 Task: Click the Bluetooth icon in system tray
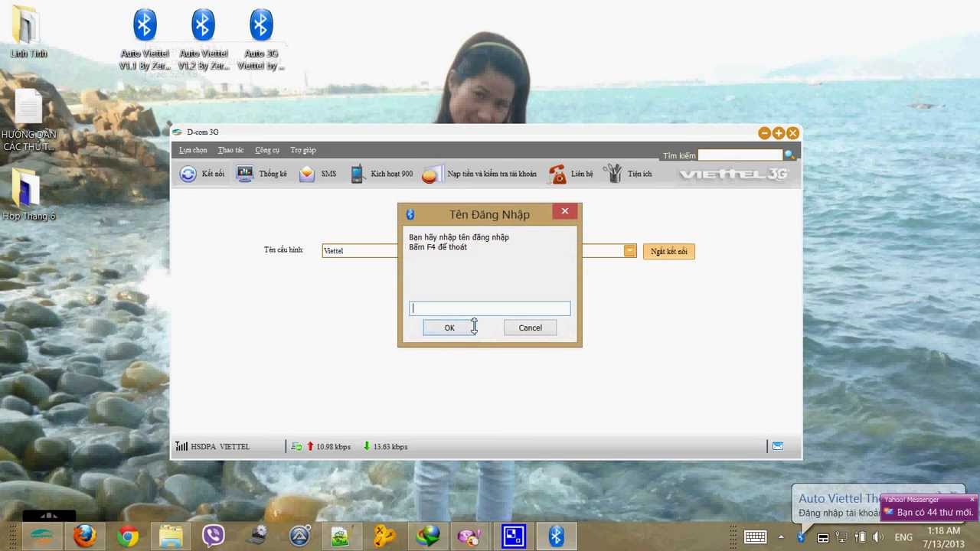pyautogui.click(x=801, y=537)
